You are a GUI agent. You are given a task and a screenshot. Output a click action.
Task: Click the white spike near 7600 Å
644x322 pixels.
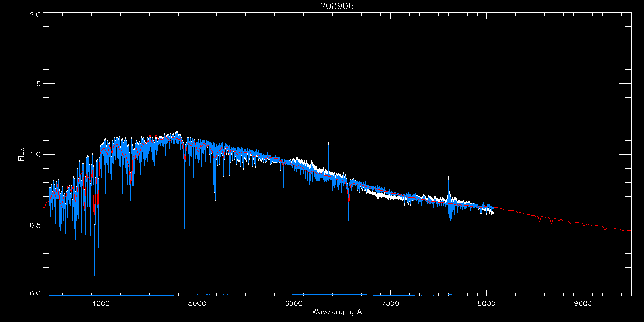pos(448,182)
